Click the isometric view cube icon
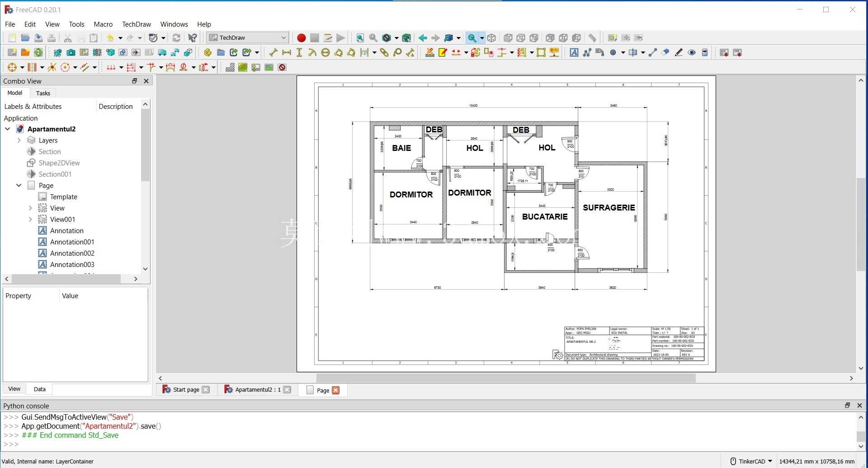Viewport: 868px width, 468px height. (492, 38)
